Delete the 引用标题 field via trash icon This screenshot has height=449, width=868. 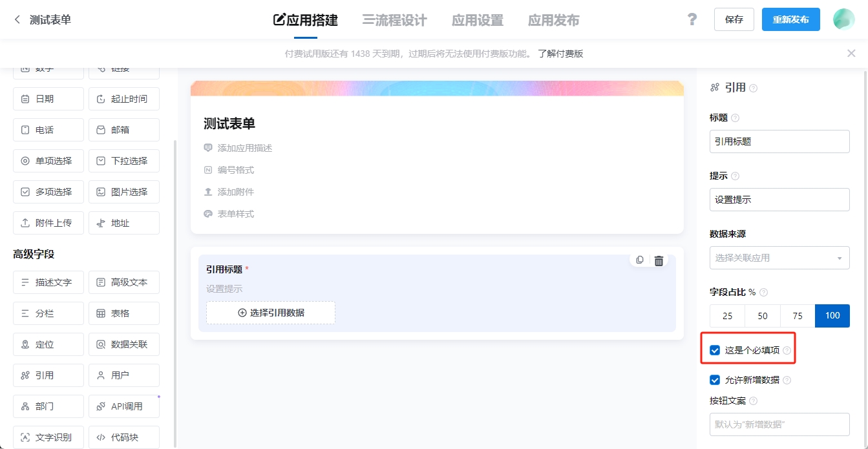658,260
